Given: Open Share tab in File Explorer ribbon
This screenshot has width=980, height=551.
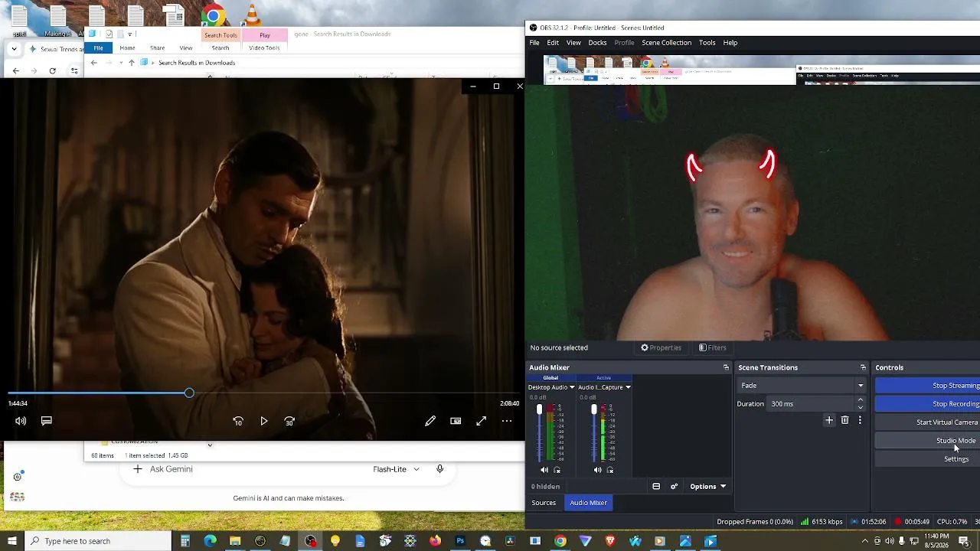Looking at the screenshot, I should tap(158, 48).
